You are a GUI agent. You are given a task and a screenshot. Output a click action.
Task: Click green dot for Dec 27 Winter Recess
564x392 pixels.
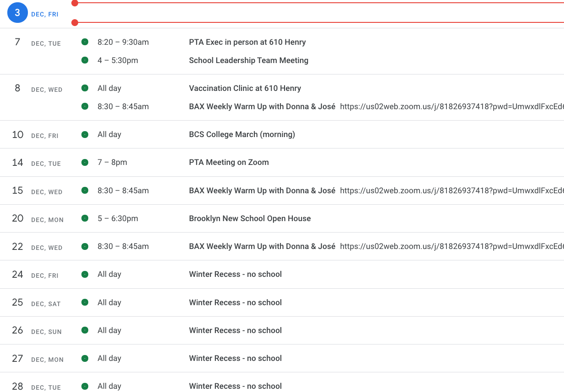point(85,358)
